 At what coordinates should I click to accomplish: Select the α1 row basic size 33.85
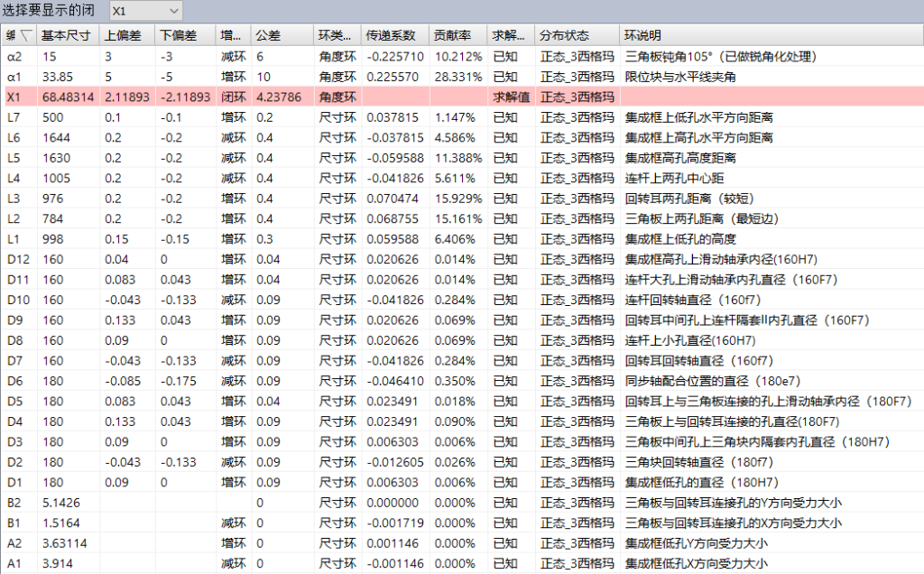[x=57, y=78]
